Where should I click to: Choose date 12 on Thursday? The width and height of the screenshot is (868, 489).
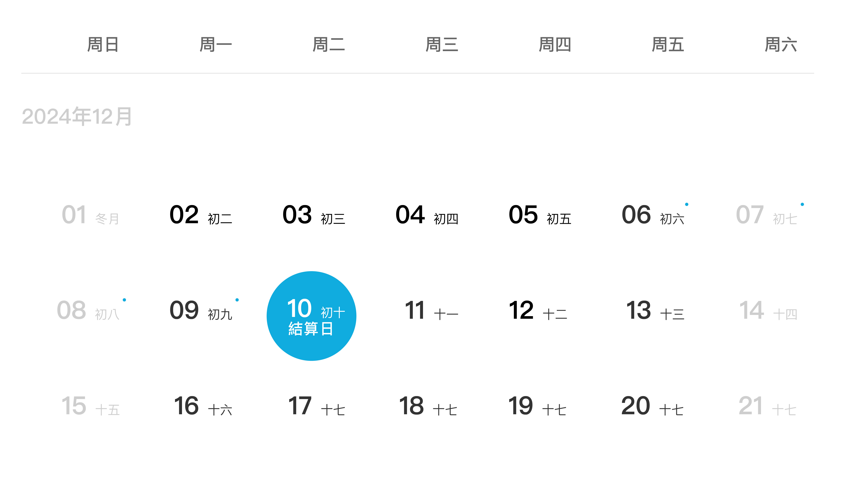click(538, 311)
